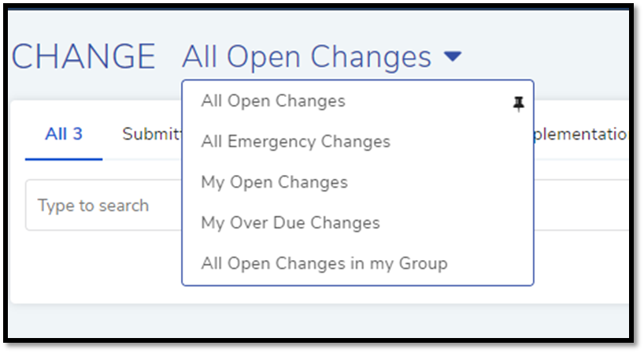Collapse the view list with the blue caret
Screen dimensions: 644x353
[x=453, y=56]
